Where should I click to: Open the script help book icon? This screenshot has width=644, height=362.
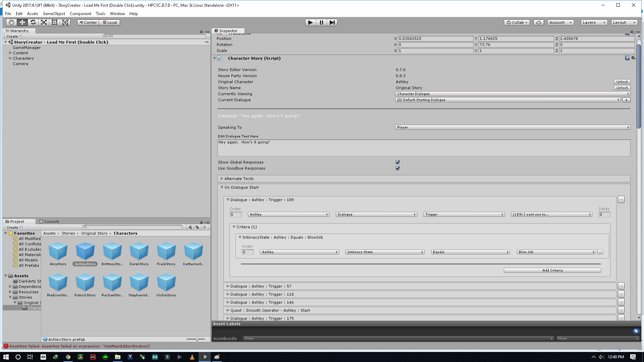(x=627, y=58)
